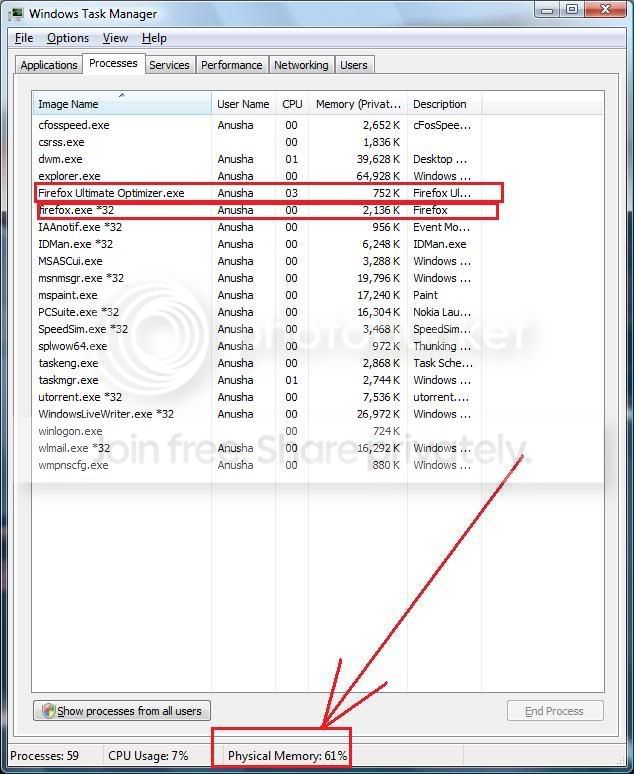Maximize the Task Manager window
This screenshot has height=774, width=634.
point(572,10)
